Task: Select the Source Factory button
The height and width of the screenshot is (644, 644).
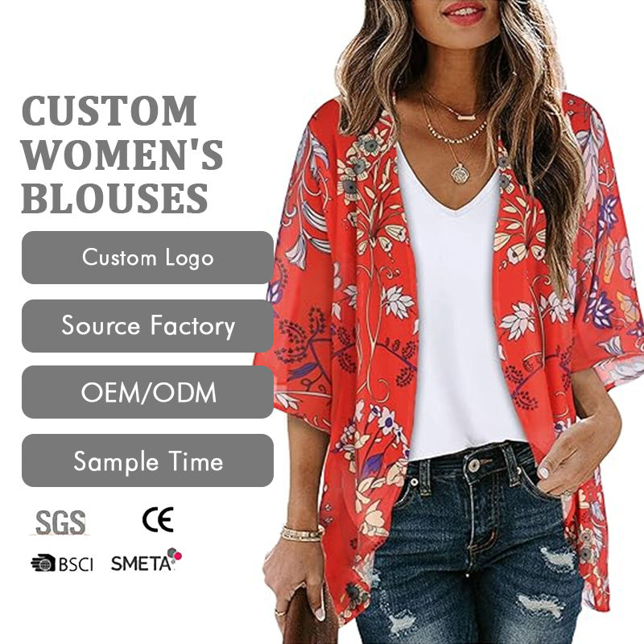Action: (148, 326)
